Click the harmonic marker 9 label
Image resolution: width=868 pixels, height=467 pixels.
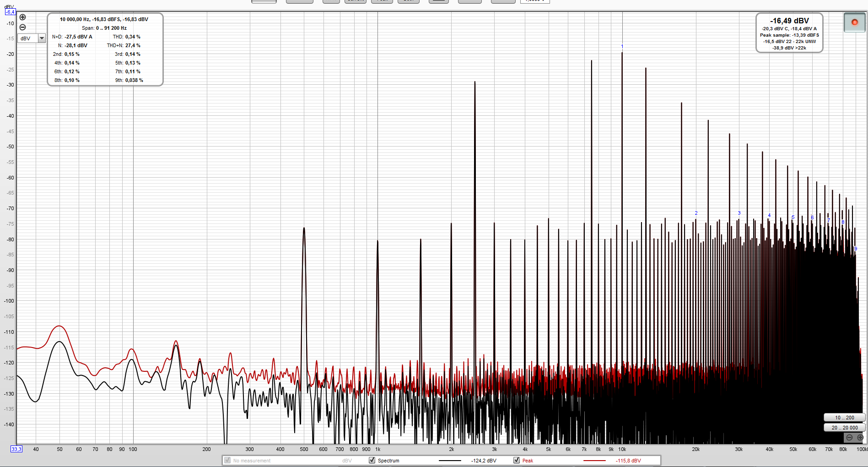click(856, 249)
